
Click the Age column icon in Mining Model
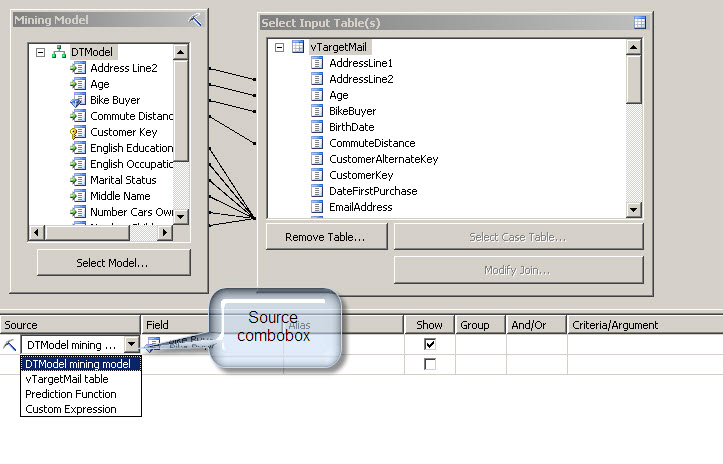pyautogui.click(x=78, y=84)
